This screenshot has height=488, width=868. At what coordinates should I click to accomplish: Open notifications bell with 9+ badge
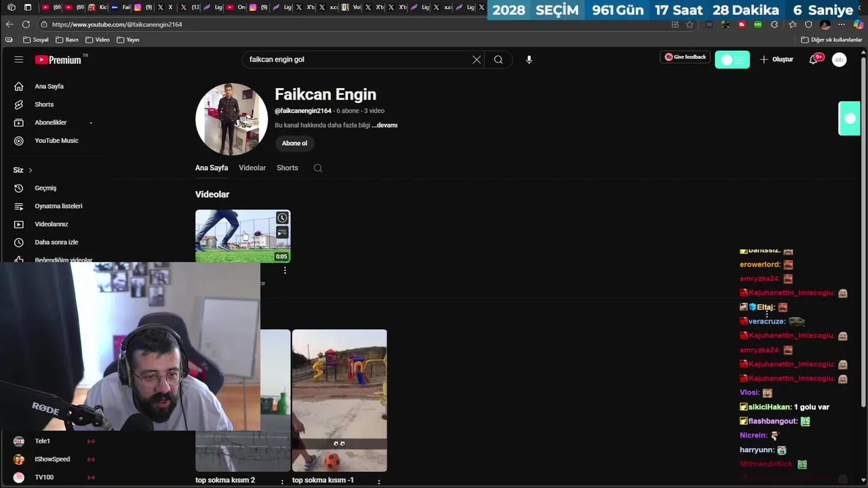click(814, 60)
